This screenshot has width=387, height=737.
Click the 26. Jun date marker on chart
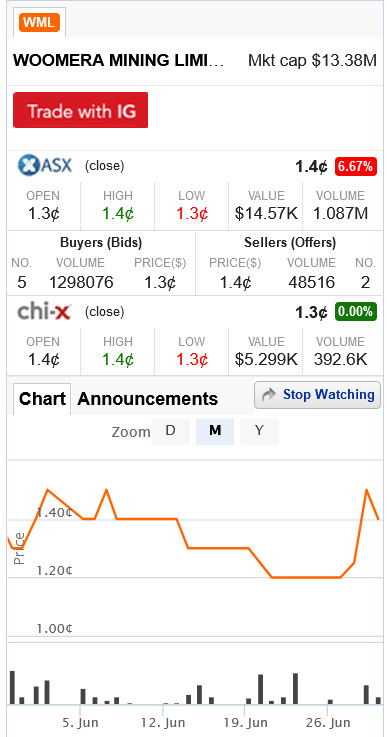pyautogui.click(x=327, y=722)
